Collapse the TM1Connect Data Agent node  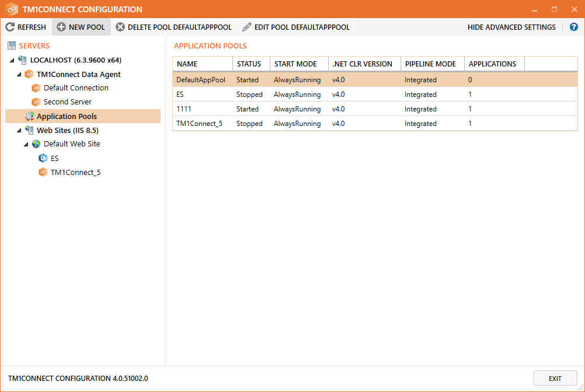19,75
